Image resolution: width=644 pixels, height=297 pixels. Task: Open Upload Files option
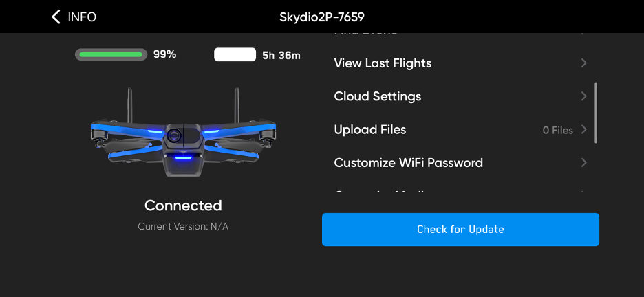point(370,130)
